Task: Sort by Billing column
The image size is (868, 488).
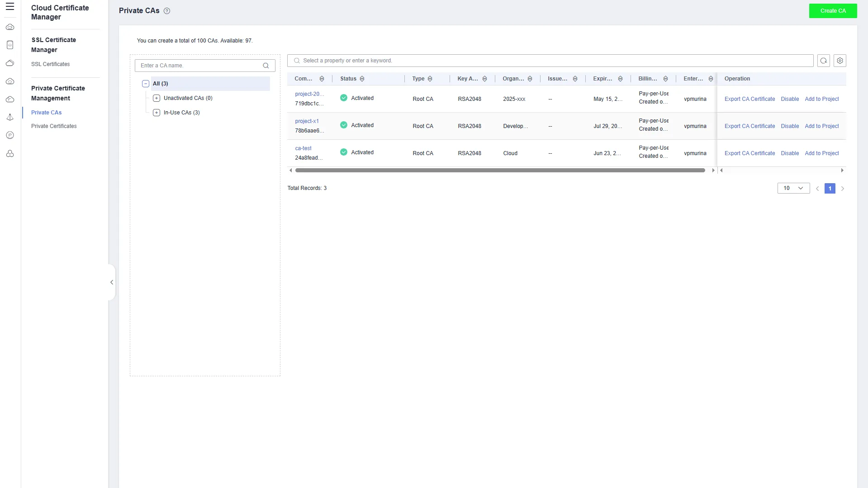Action: [x=665, y=79]
